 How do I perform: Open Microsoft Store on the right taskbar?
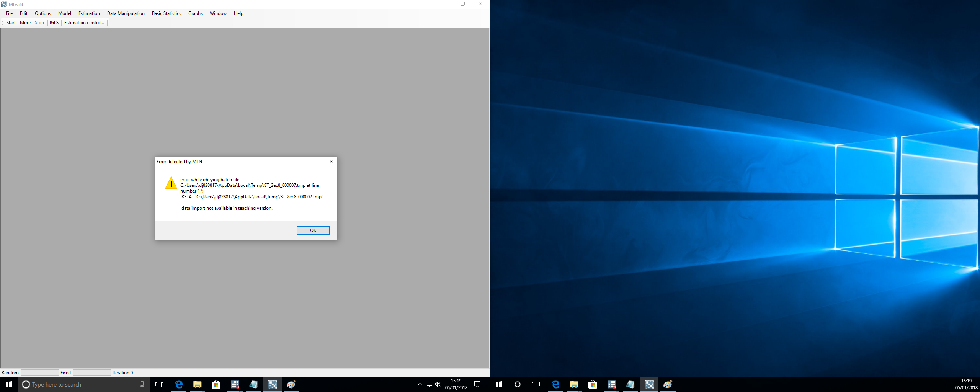click(x=593, y=384)
